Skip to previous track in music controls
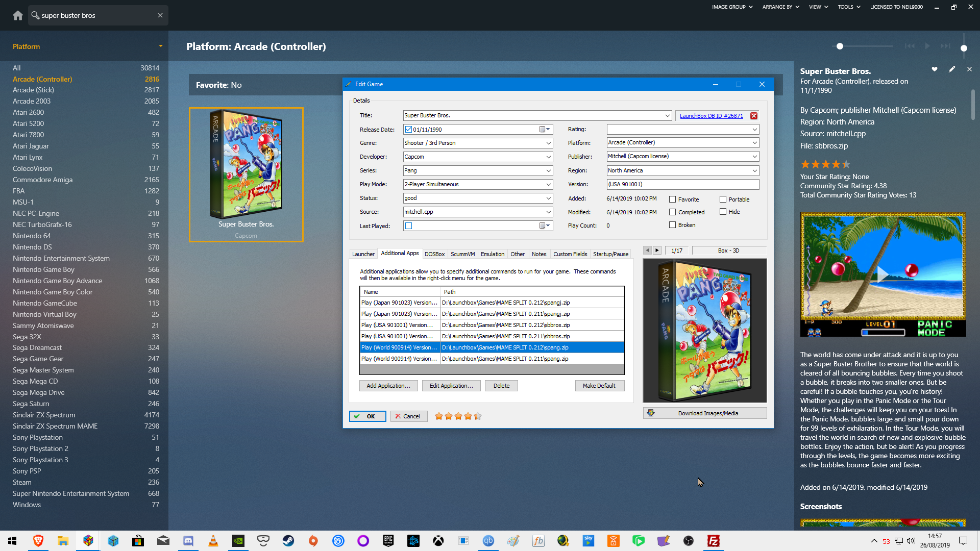 point(910,46)
